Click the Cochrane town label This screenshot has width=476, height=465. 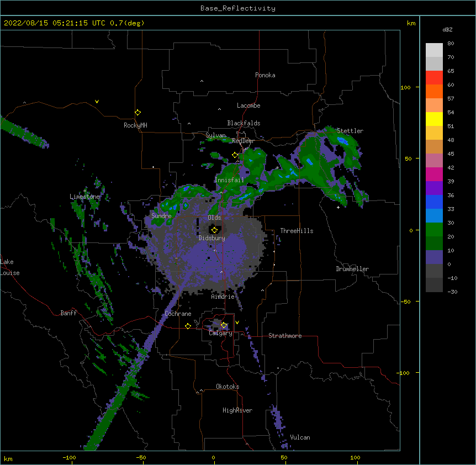click(x=178, y=314)
